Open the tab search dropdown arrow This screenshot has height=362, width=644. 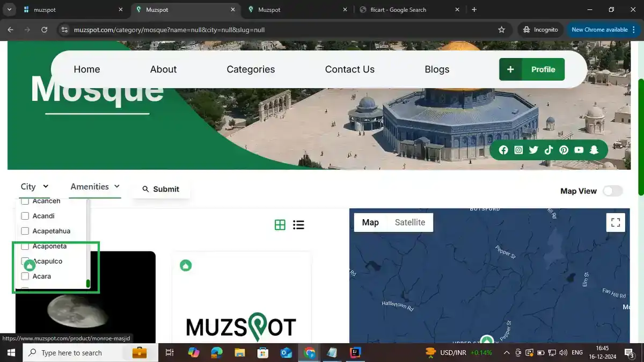pyautogui.click(x=9, y=10)
